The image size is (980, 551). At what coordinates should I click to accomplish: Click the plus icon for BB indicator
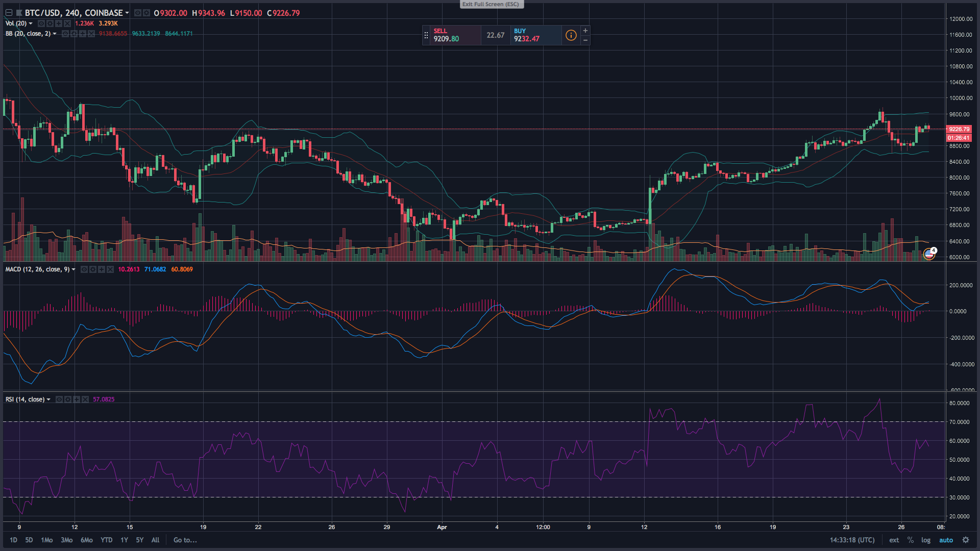click(83, 34)
